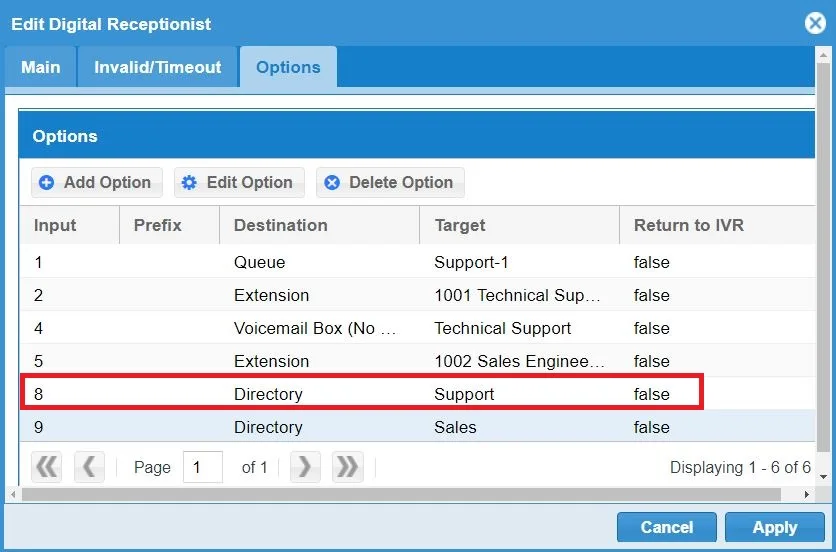Image resolution: width=836 pixels, height=552 pixels.
Task: Sort by the Return to IVR column header
Action: point(717,225)
